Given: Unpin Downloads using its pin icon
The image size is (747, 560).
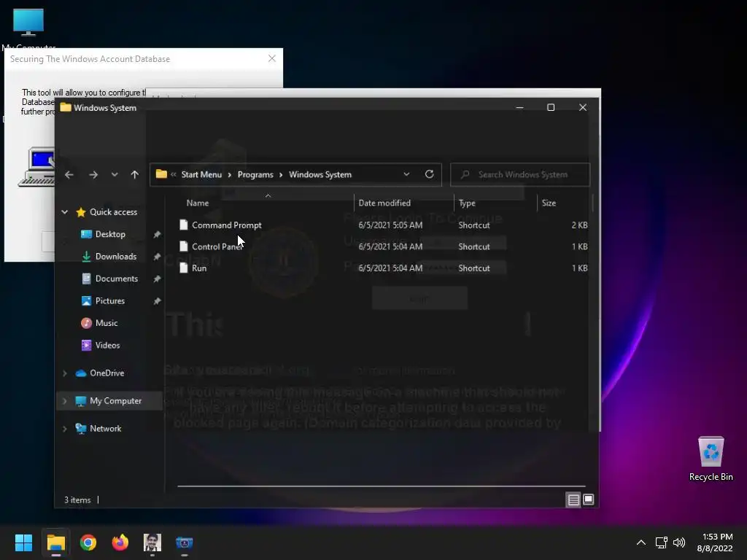Looking at the screenshot, I should [157, 257].
